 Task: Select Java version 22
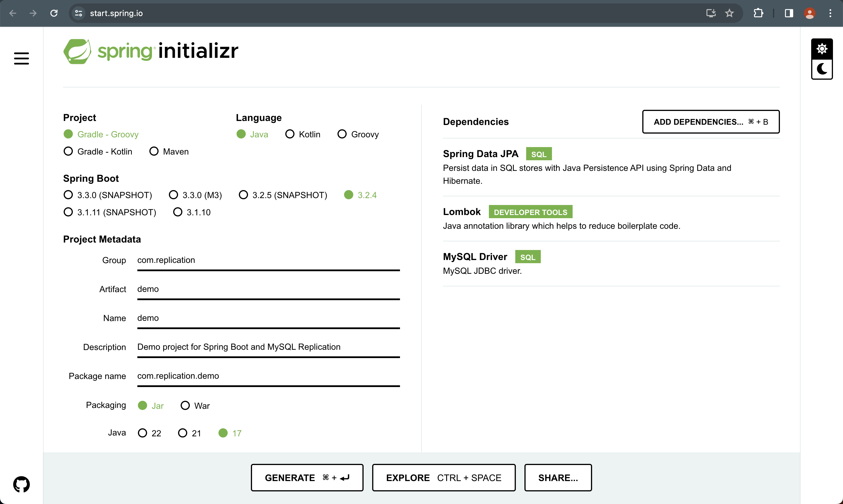coord(149,433)
